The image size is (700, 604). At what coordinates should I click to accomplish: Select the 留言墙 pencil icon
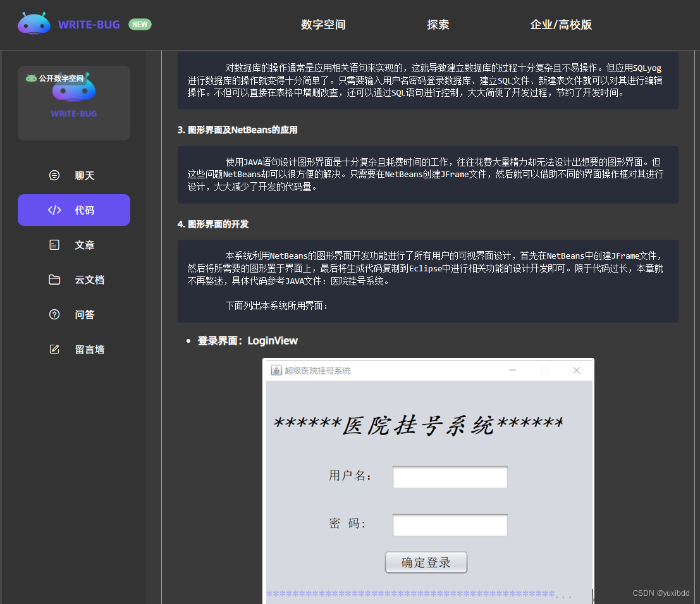point(54,348)
